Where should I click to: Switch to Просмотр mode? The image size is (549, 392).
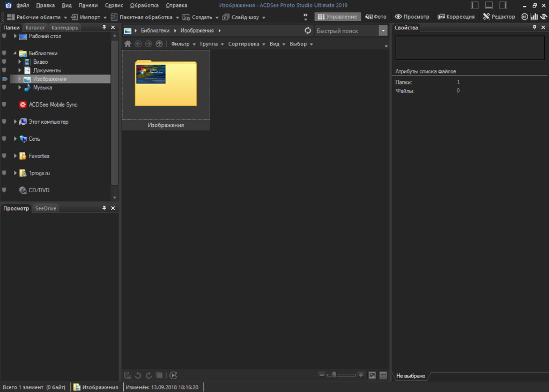click(412, 17)
